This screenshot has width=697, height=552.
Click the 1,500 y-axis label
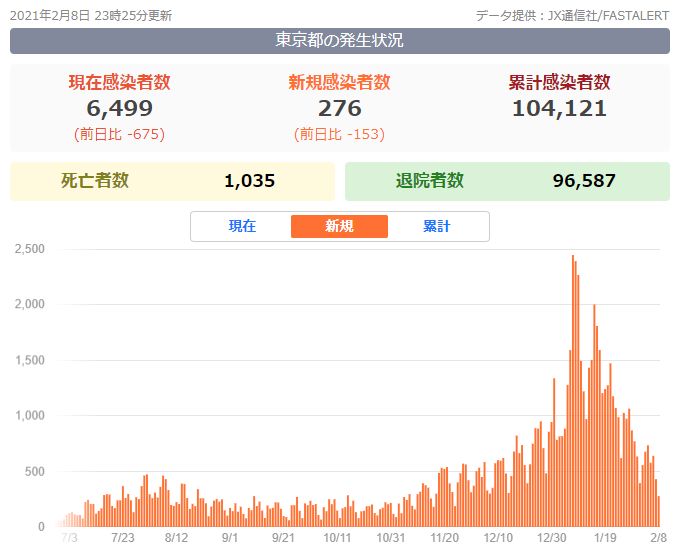(x=30, y=360)
